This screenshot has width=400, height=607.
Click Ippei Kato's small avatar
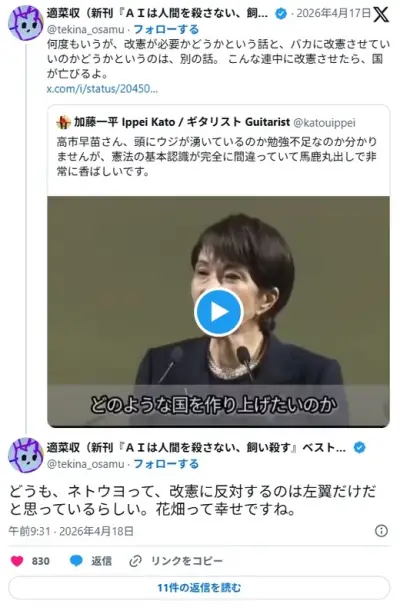64,122
